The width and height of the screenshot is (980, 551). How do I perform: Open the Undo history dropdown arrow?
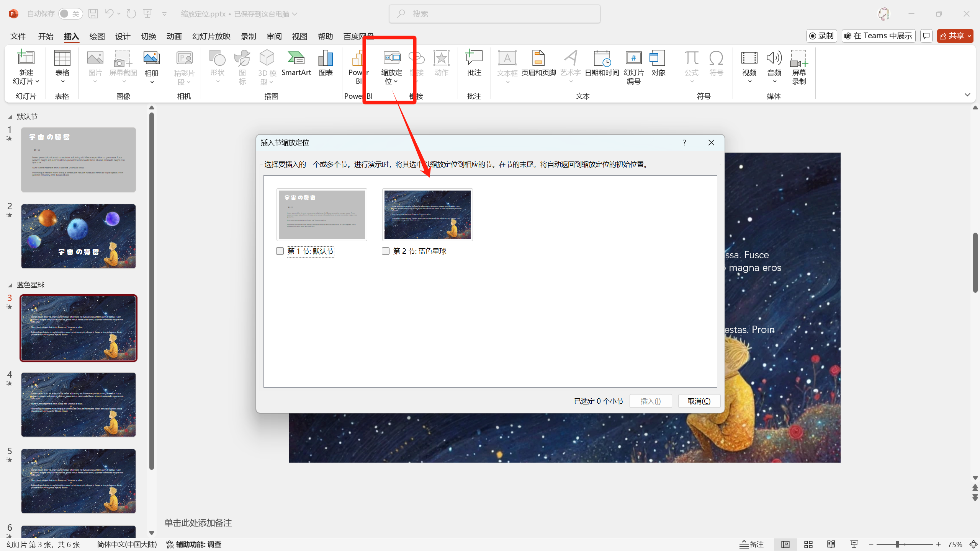tap(119, 14)
